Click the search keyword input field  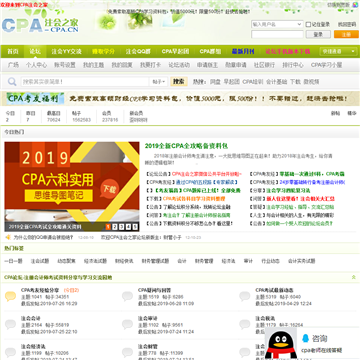pos(85,82)
